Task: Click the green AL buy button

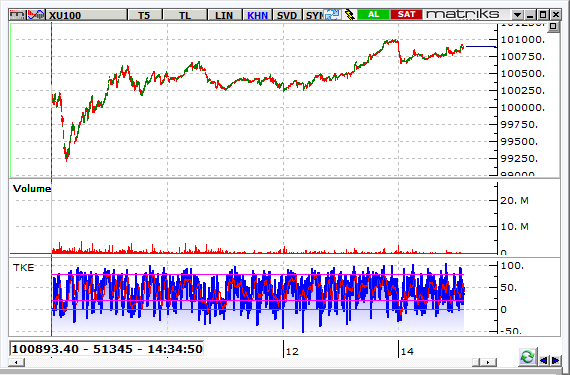Action: 373,15
